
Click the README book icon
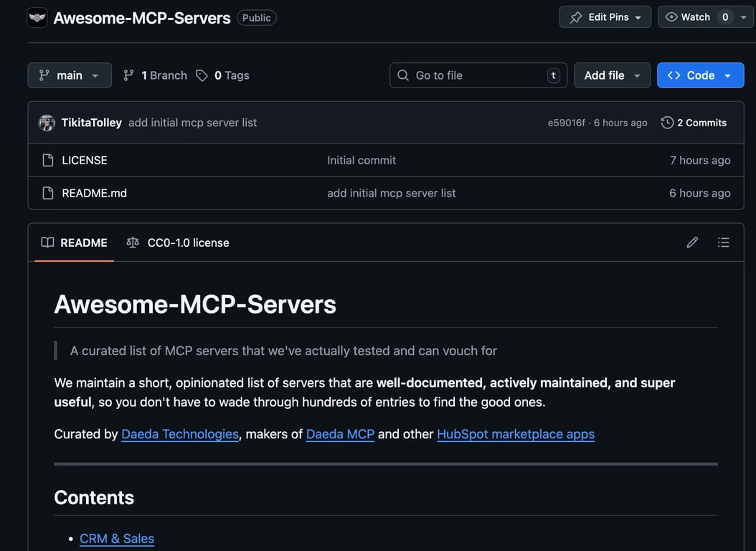[x=47, y=242]
